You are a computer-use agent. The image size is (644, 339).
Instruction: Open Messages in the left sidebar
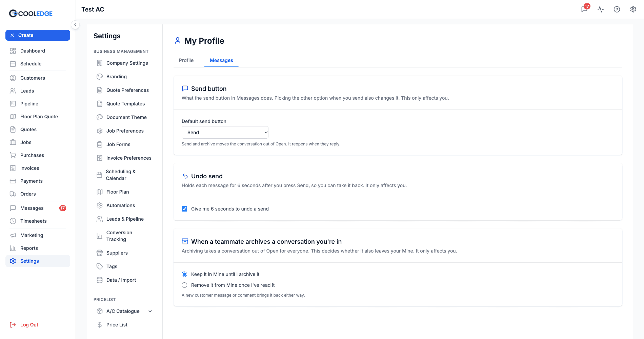point(38,208)
